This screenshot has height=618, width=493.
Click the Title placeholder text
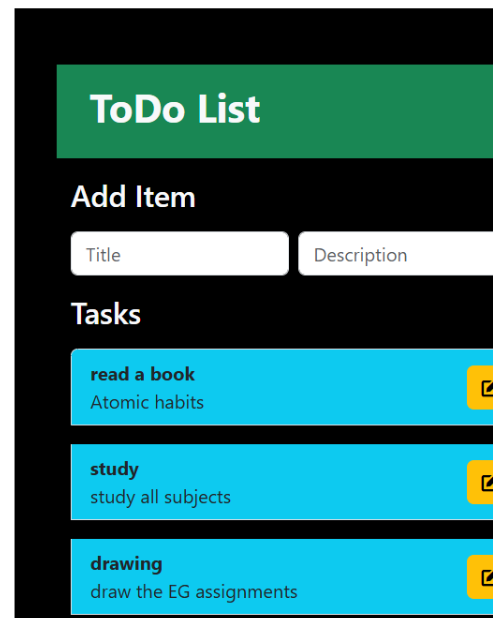point(103,255)
